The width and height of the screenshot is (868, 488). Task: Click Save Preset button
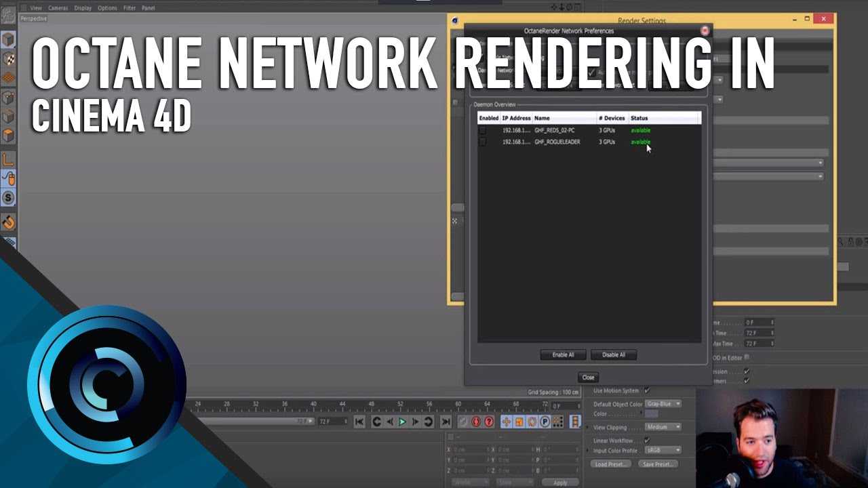[x=658, y=464]
